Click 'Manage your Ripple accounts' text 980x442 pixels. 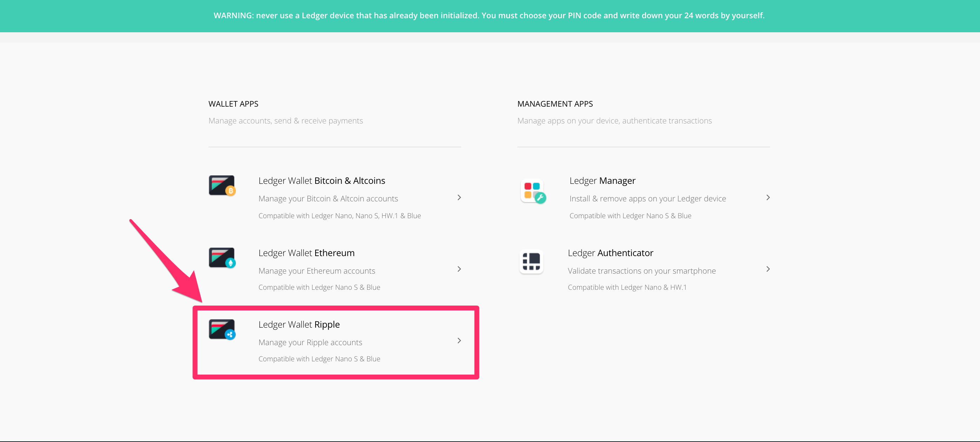[310, 342]
